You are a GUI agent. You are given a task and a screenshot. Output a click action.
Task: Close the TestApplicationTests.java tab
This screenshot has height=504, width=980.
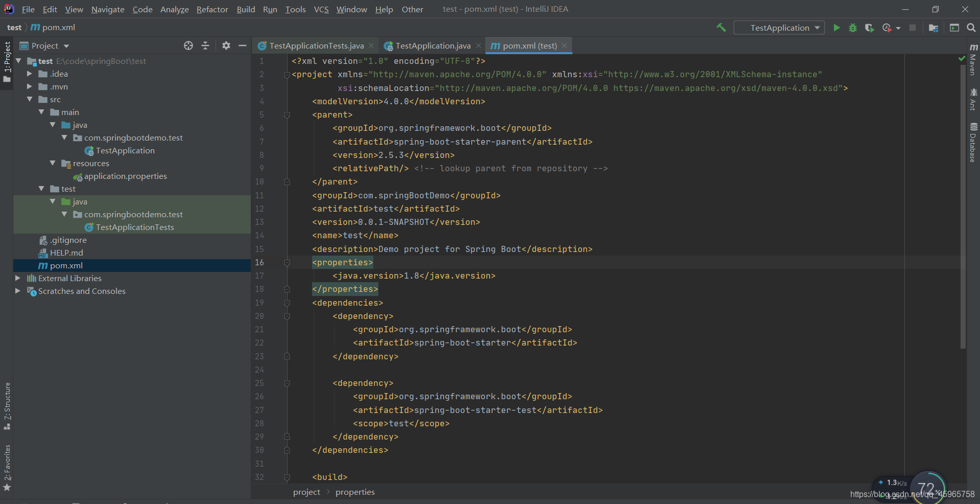[x=371, y=45]
